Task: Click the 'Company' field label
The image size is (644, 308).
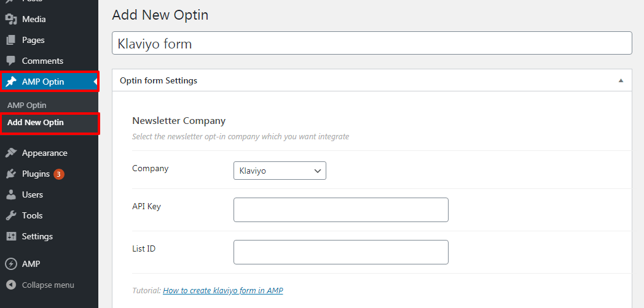Action: 151,169
